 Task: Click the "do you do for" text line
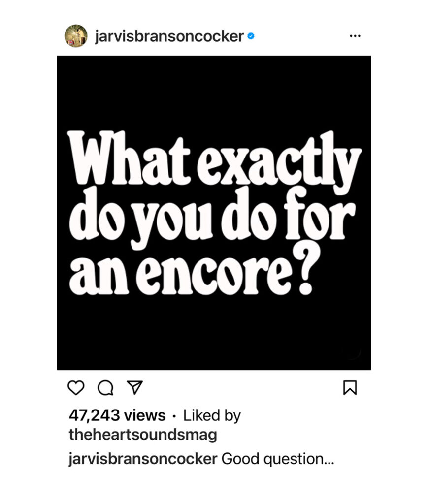click(212, 216)
